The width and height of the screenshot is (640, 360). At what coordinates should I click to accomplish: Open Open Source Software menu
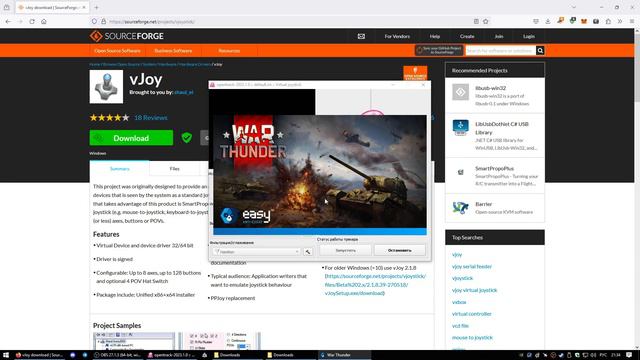point(117,51)
